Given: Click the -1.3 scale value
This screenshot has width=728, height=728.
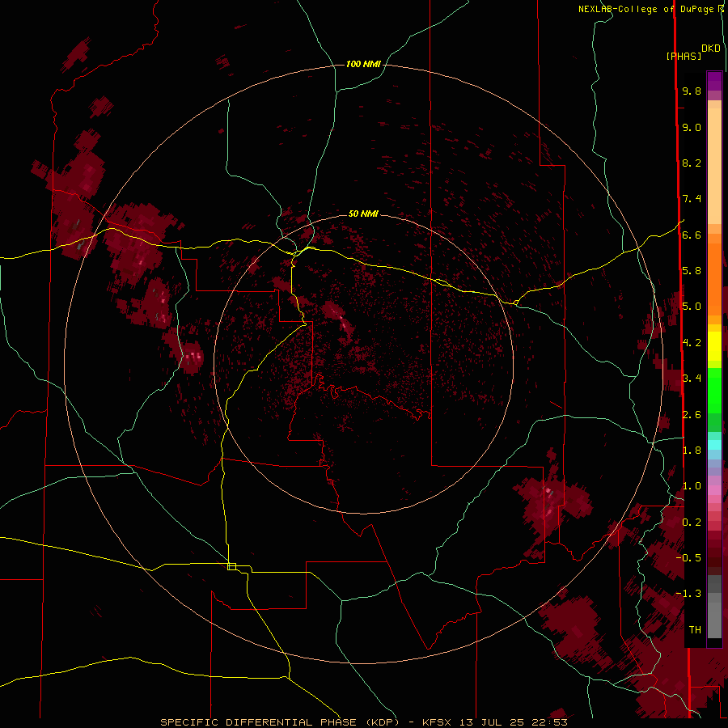Looking at the screenshot, I should [x=688, y=594].
